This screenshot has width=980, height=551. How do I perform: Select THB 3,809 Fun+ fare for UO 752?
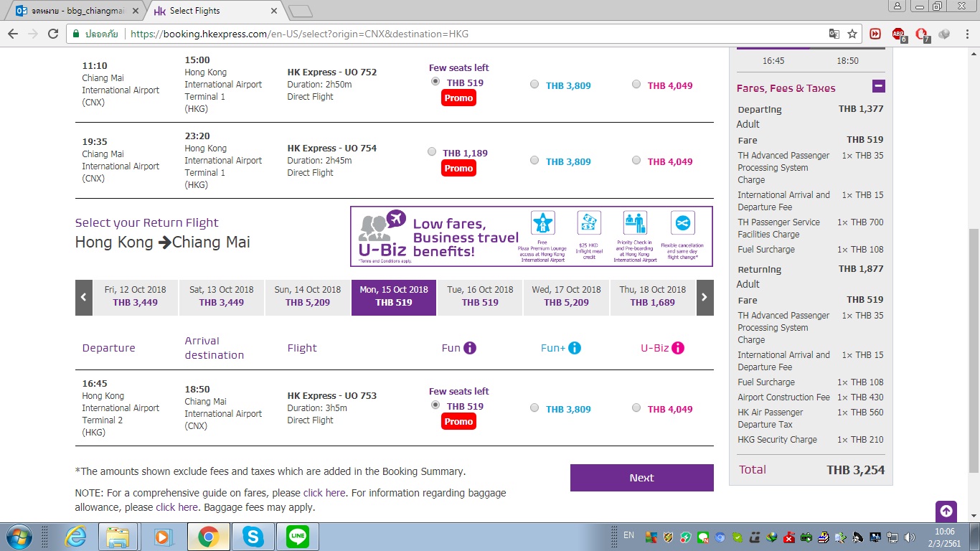[534, 84]
